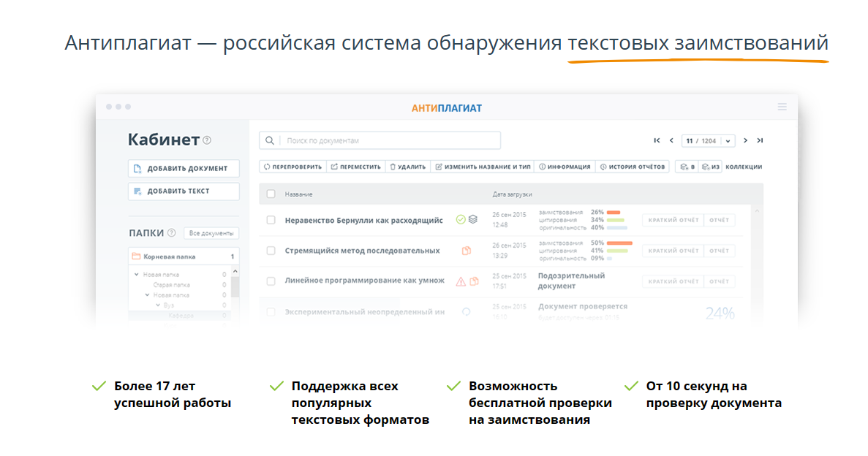Click the Подозрительный документ status text
The image size is (868, 456).
pos(571,281)
